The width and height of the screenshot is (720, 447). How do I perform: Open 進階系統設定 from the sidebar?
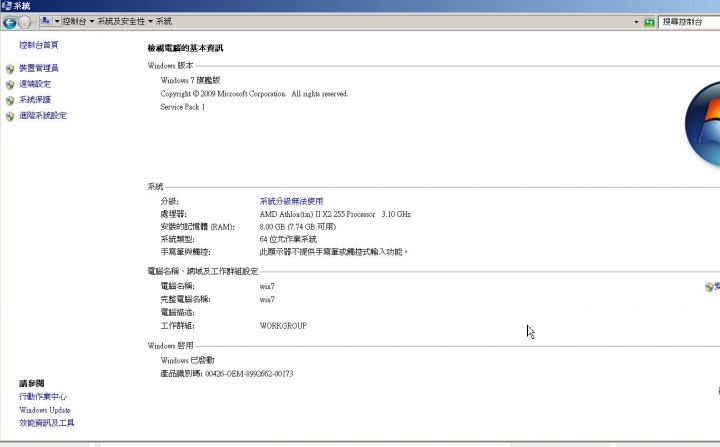[x=43, y=115]
